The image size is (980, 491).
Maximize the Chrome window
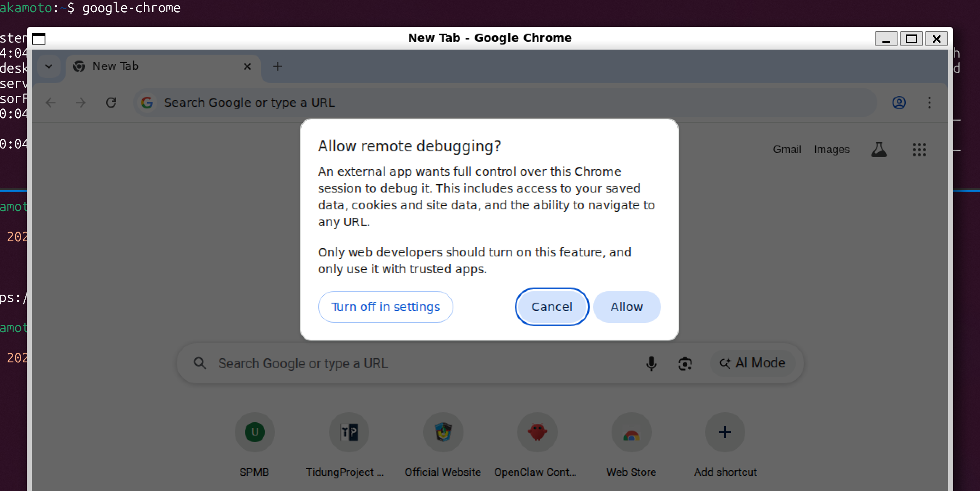[911, 39]
